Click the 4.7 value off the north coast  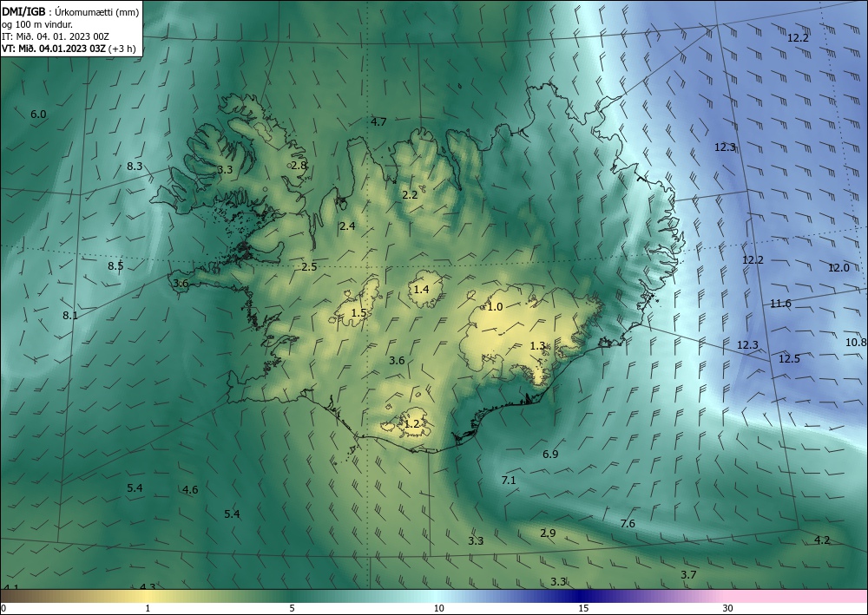(378, 121)
